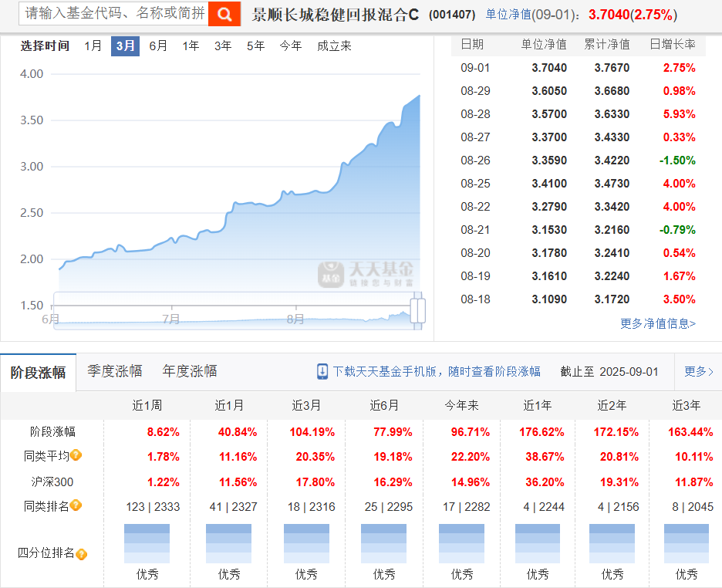The image size is (722, 588).
Task: Click 近3年 peer ranking 8 | 2045
Action: point(693,507)
